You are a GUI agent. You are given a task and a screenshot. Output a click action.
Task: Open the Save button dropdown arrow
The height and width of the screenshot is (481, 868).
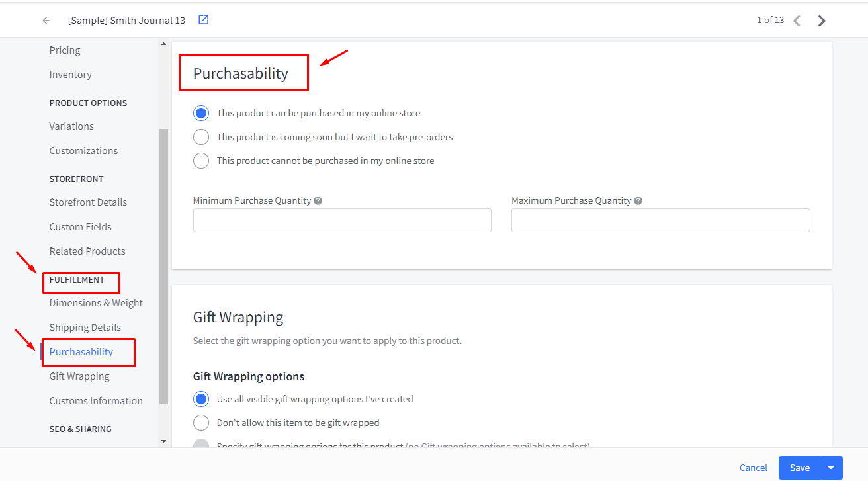click(x=831, y=468)
